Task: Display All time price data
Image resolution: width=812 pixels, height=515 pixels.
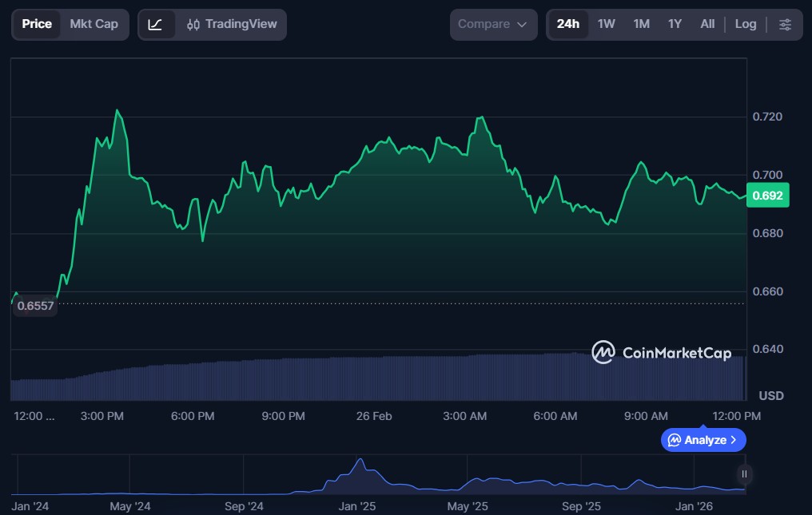Action: tap(707, 25)
